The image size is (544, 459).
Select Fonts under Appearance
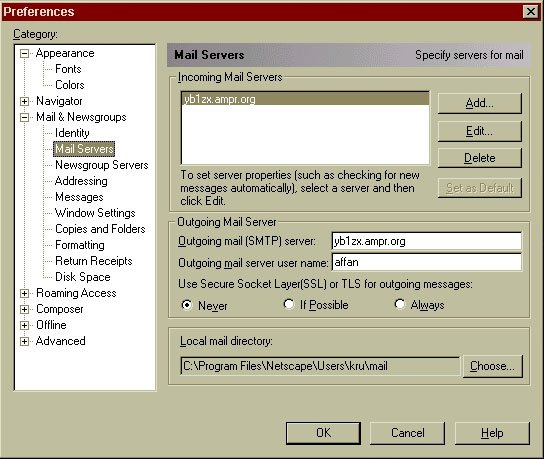(68, 69)
